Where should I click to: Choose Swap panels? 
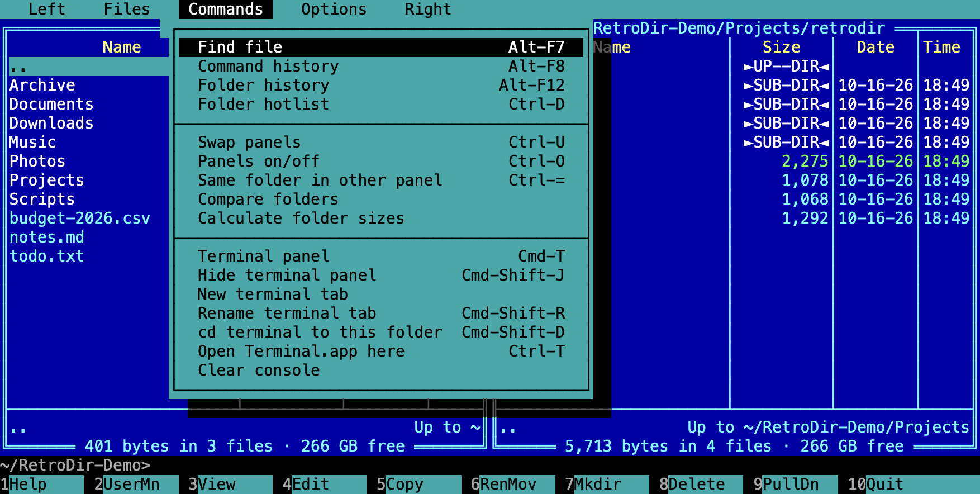(381, 142)
